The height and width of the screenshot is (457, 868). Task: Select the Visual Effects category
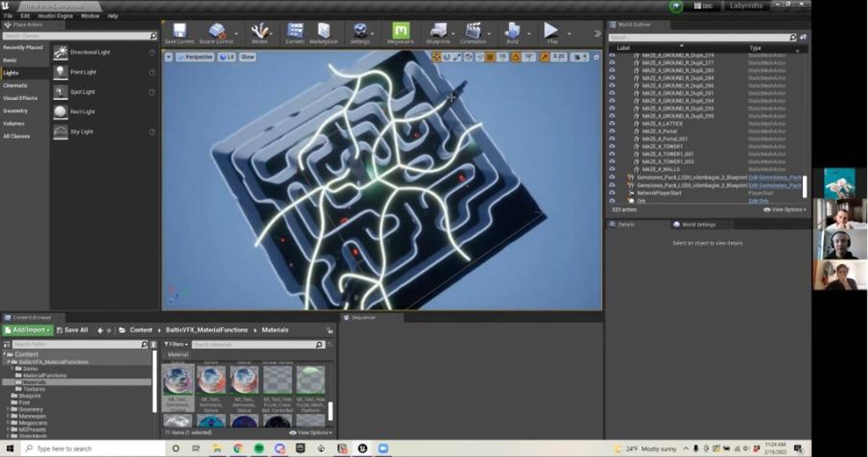tap(20, 98)
